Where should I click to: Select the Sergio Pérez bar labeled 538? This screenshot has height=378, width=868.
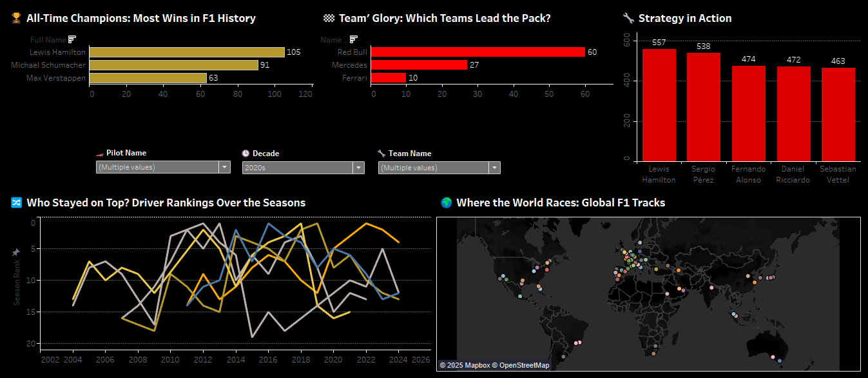click(x=704, y=106)
